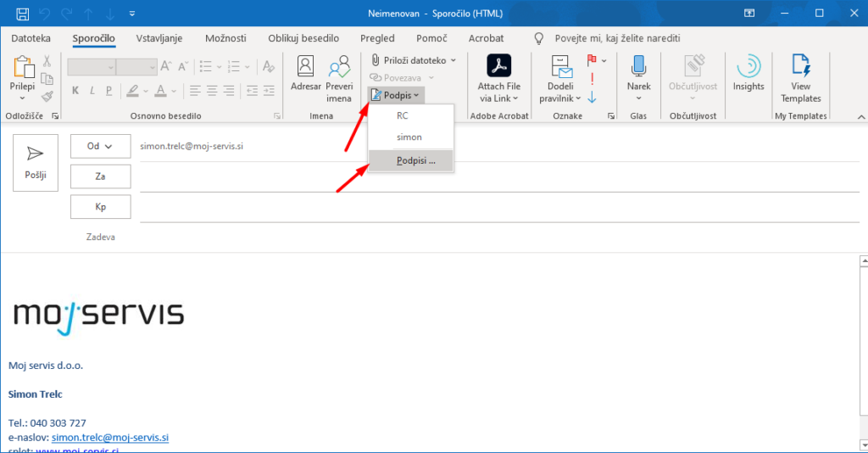Open the Datoteka tab

point(31,38)
